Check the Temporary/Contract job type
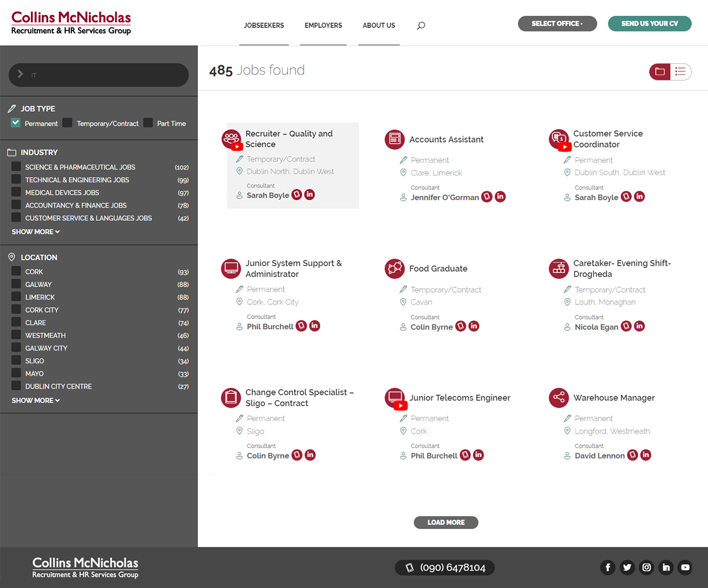This screenshot has height=588, width=708. 68,123
